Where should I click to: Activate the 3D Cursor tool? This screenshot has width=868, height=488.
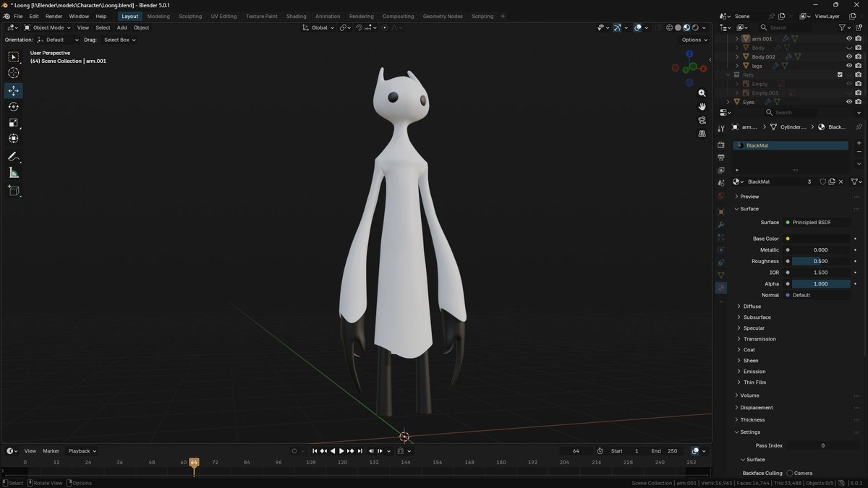(x=14, y=73)
